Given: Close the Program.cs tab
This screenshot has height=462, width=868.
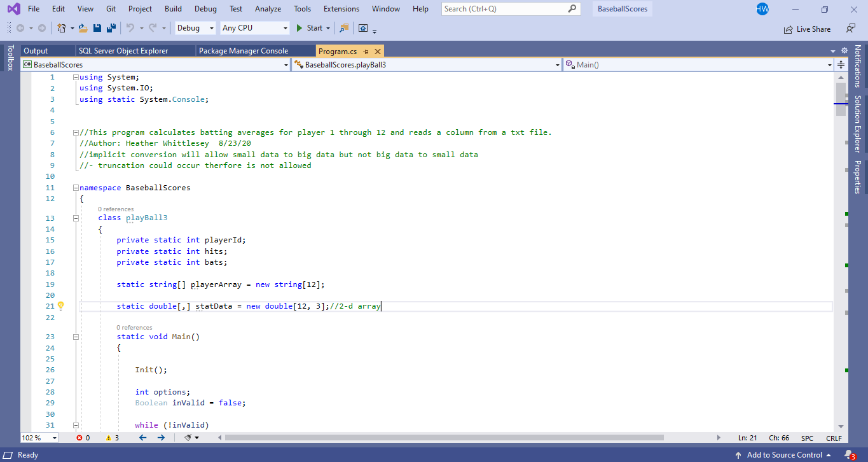Looking at the screenshot, I should pyautogui.click(x=378, y=52).
